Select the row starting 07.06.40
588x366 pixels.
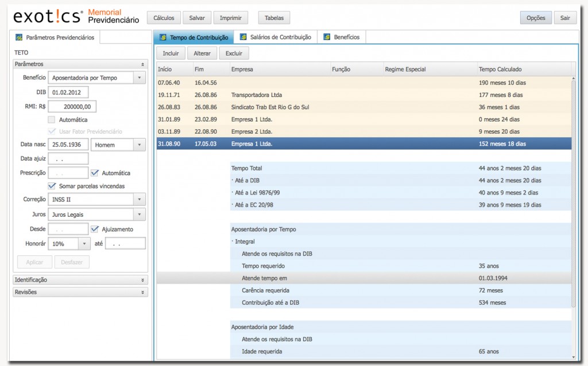pos(364,83)
